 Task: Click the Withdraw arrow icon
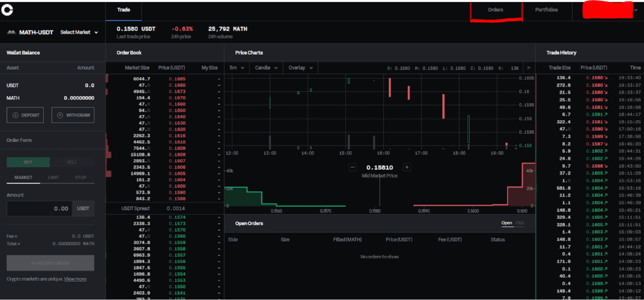point(60,115)
